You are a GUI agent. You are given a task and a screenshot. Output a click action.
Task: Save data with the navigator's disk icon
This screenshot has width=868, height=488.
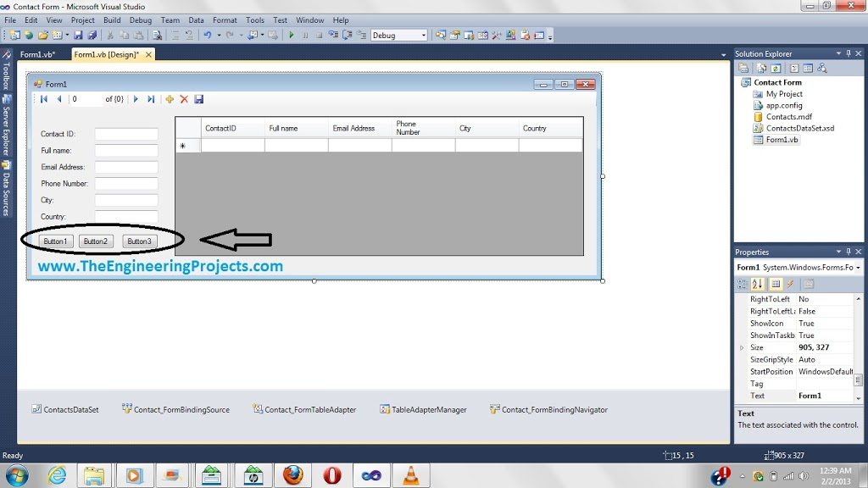tap(199, 99)
